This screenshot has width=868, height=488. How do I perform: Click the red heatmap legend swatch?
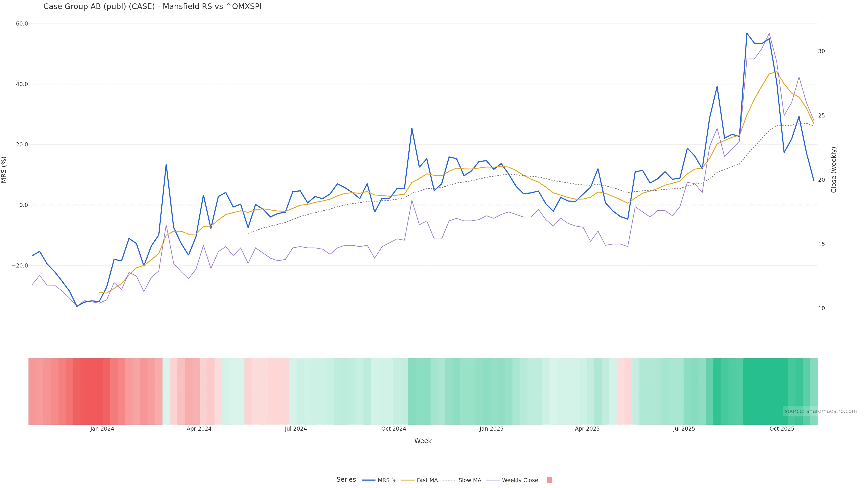[x=549, y=480]
